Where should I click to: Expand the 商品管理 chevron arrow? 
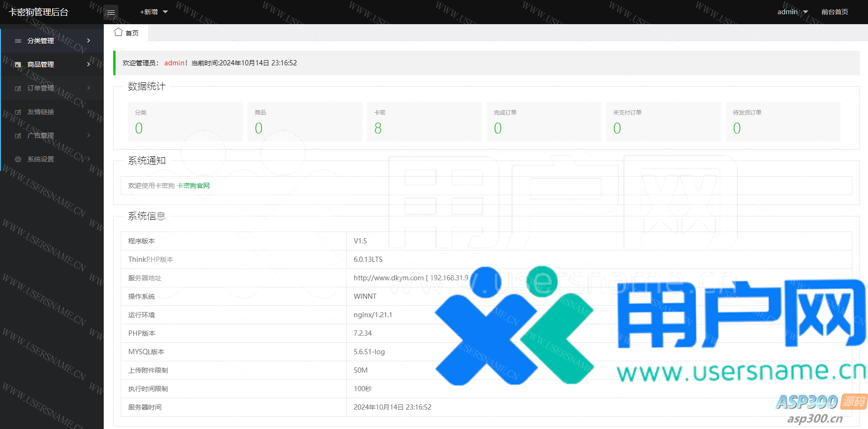[x=89, y=64]
